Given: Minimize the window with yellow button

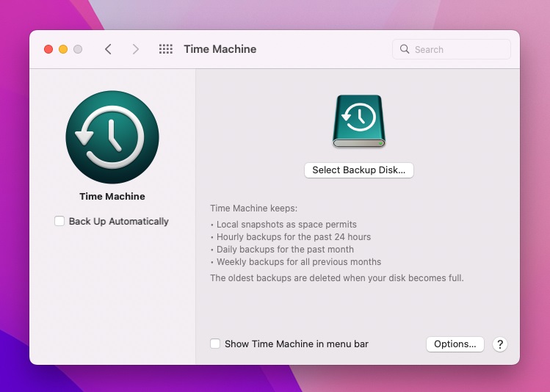Looking at the screenshot, I should 63,49.
